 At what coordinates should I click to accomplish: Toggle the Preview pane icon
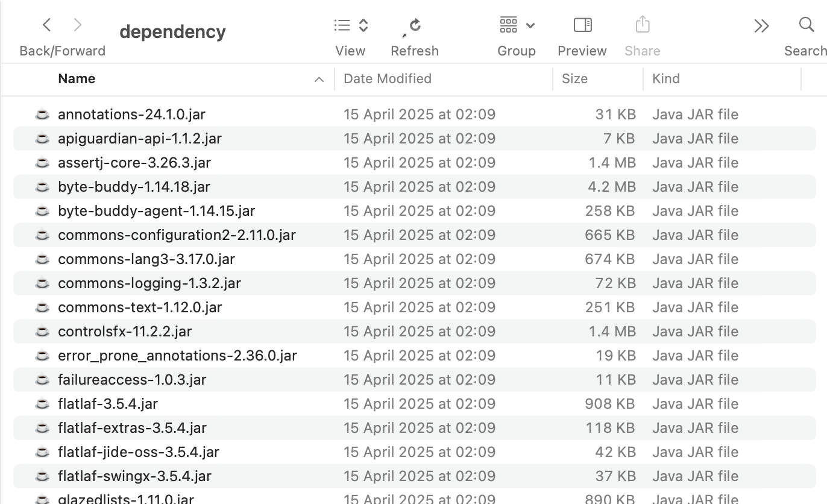[x=582, y=25]
